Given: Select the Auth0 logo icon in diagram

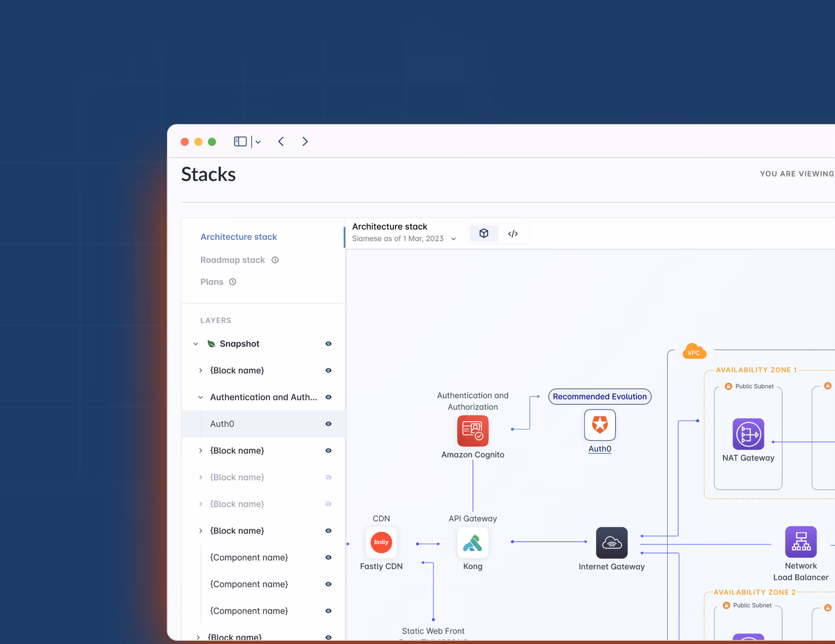Looking at the screenshot, I should (x=600, y=425).
